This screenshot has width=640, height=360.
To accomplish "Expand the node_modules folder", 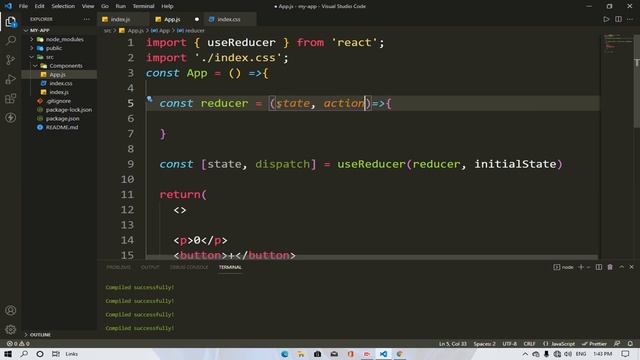I will (32, 40).
